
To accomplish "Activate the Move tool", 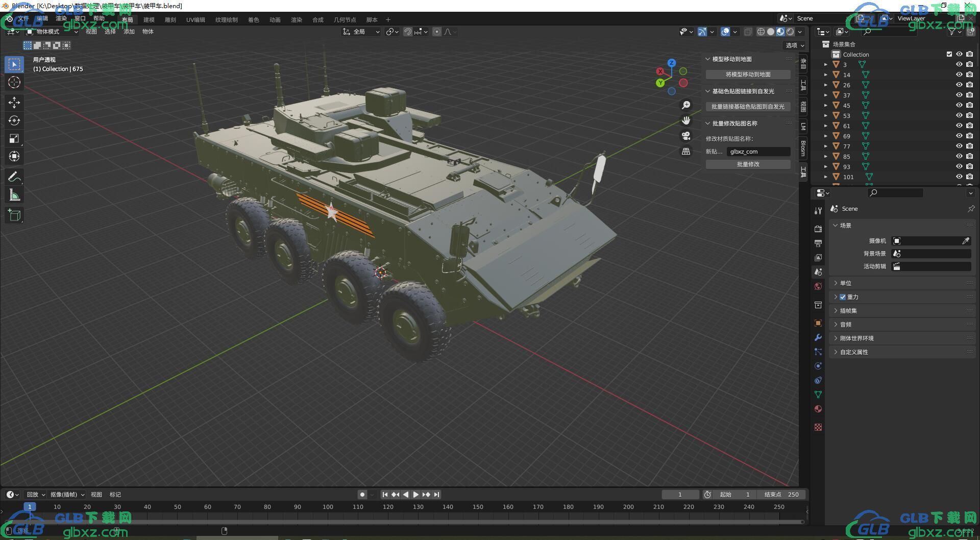I will [x=14, y=103].
